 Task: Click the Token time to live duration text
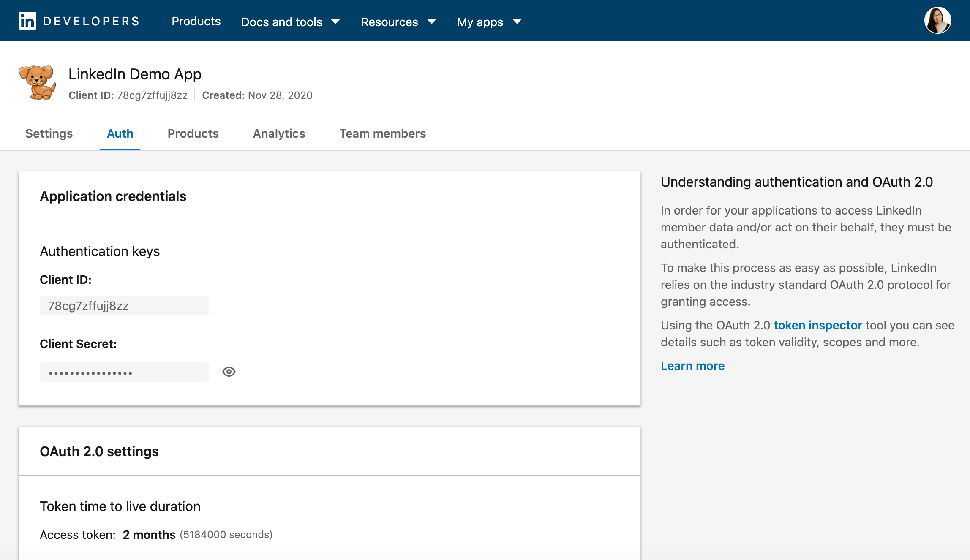(x=120, y=506)
